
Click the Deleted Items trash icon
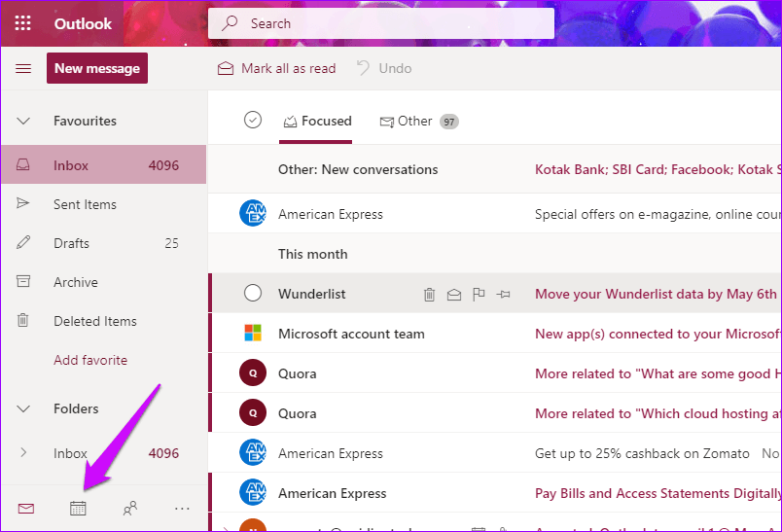pyautogui.click(x=23, y=320)
